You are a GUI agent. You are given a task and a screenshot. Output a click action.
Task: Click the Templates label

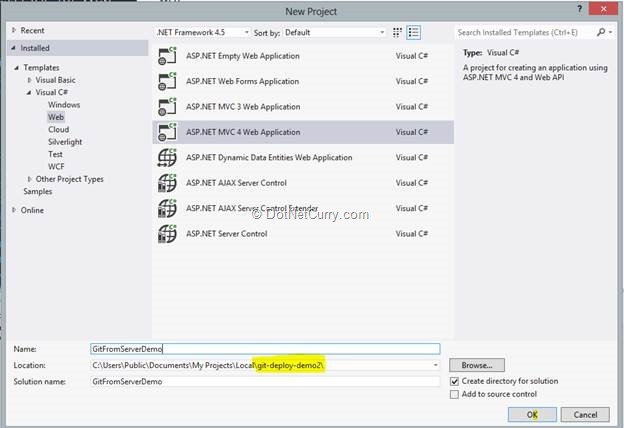[41, 68]
